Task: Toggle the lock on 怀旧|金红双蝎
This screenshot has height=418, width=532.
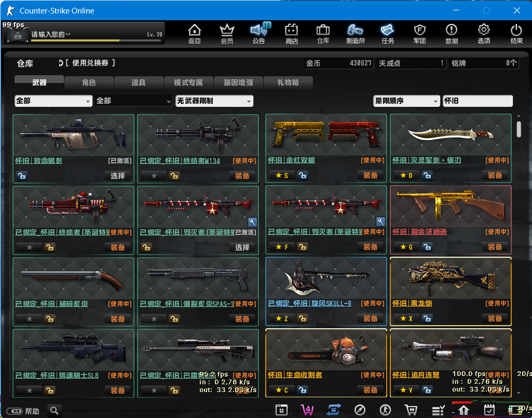Action: (303, 175)
